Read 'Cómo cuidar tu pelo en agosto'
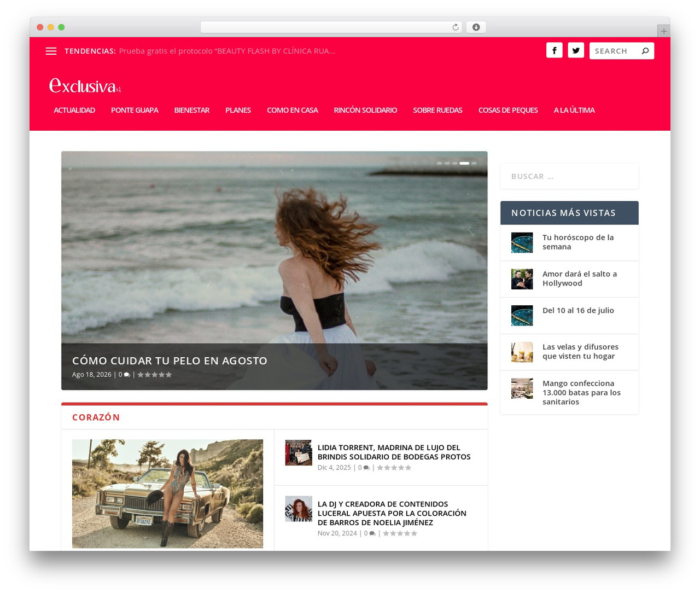 click(x=170, y=361)
